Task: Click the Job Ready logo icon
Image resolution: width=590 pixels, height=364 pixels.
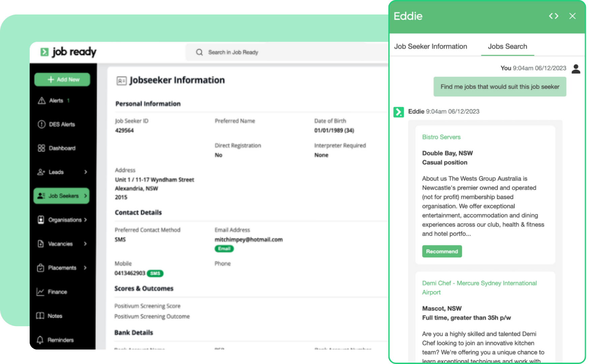Action: 44,52
